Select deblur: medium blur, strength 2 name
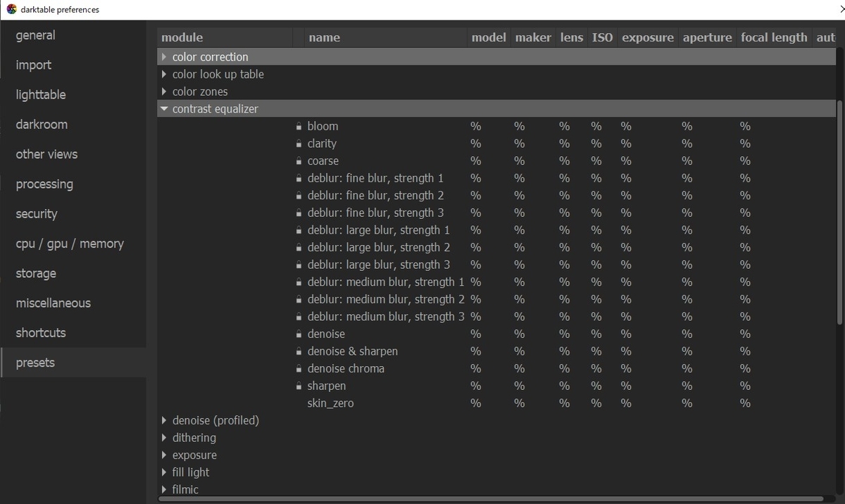 pos(386,300)
